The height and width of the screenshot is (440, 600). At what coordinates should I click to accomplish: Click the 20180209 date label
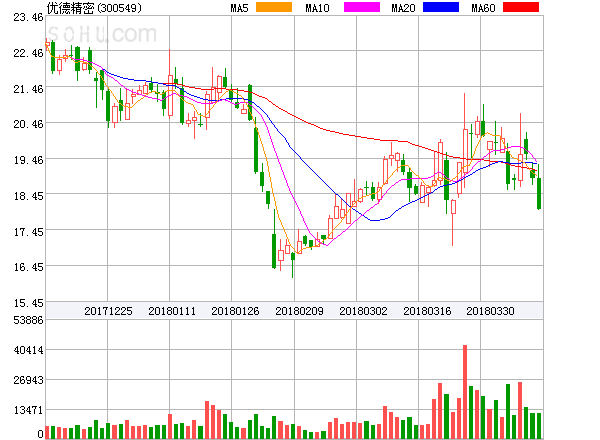tap(299, 311)
